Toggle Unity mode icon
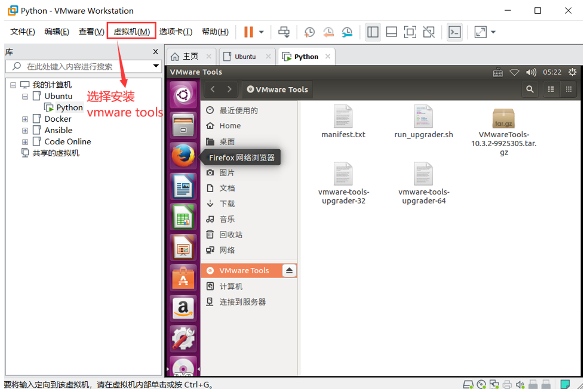Viewport: 584px width, 392px height. click(429, 32)
